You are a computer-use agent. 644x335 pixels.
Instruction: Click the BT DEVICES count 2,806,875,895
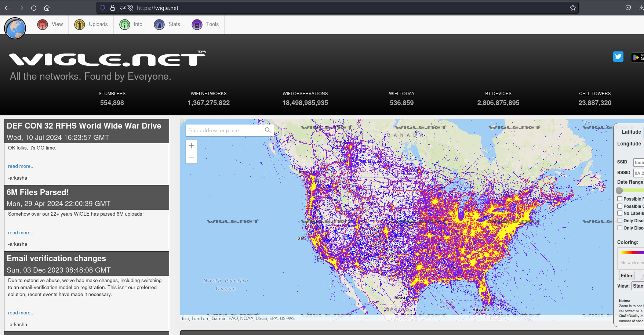pos(498,103)
